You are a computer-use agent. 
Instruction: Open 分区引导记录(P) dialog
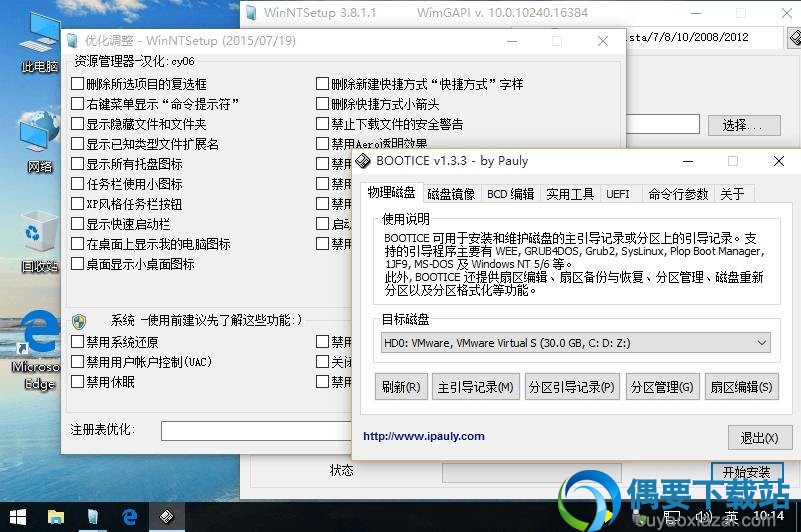pyautogui.click(x=572, y=387)
